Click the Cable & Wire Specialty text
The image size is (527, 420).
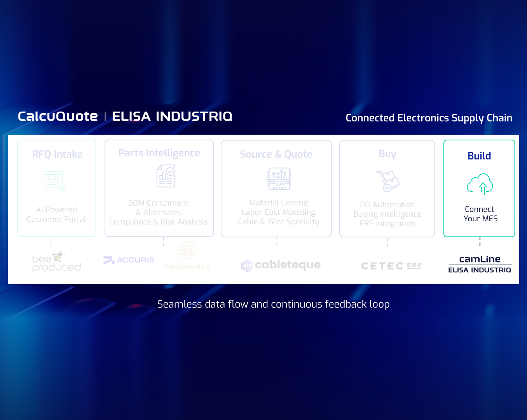(279, 222)
